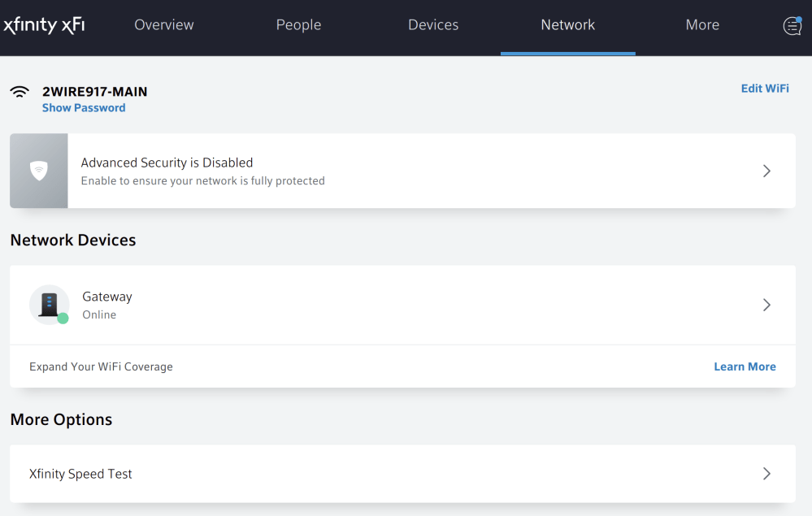
Task: Reveal the WiFi password with Show Password
Action: pyautogui.click(x=84, y=107)
